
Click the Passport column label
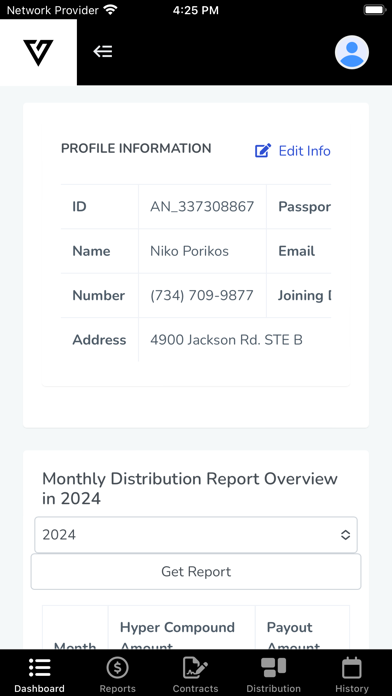tap(305, 207)
